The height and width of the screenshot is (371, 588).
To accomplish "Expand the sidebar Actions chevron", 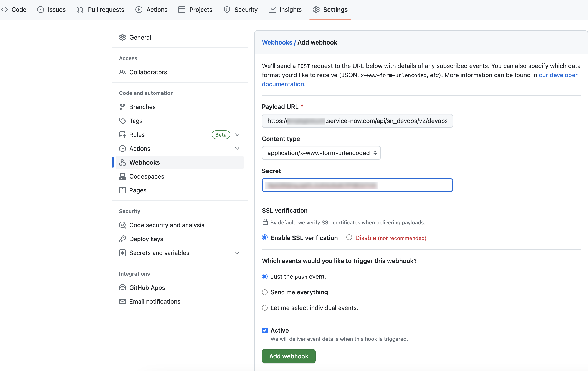I will pyautogui.click(x=237, y=149).
